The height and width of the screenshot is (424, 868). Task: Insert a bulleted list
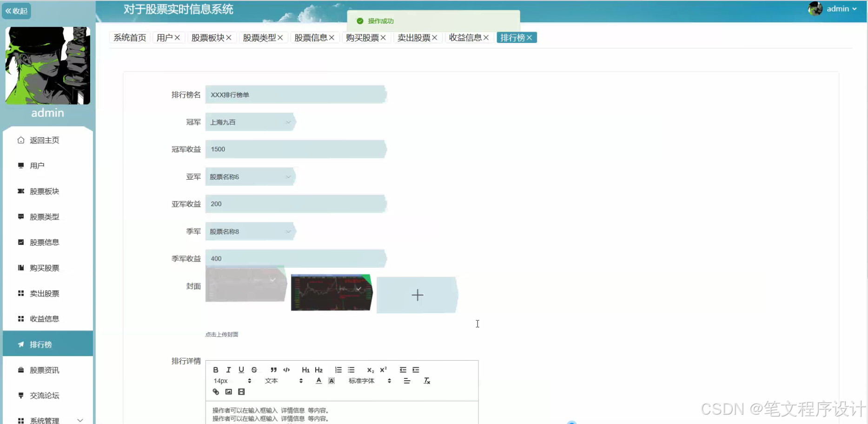(x=351, y=370)
